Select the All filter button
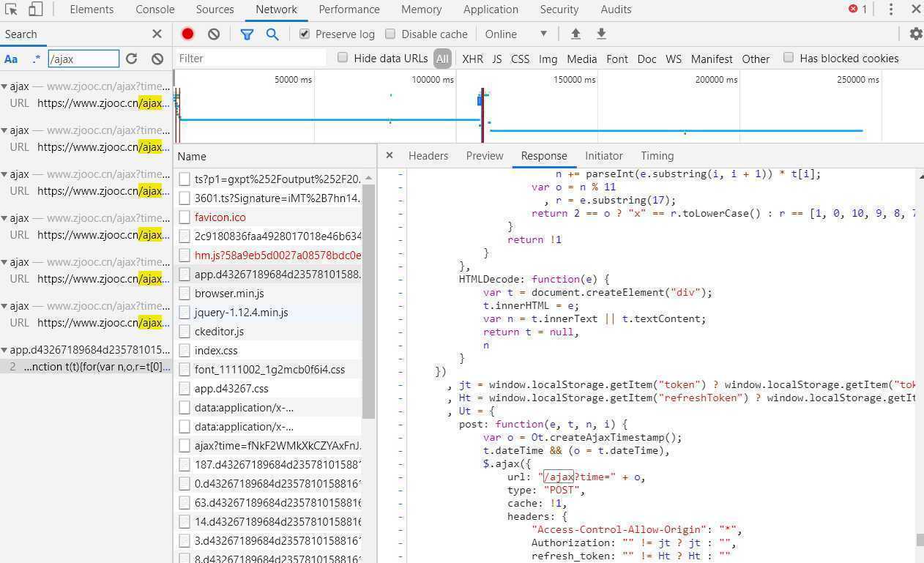The width and height of the screenshot is (924, 563). 442,59
